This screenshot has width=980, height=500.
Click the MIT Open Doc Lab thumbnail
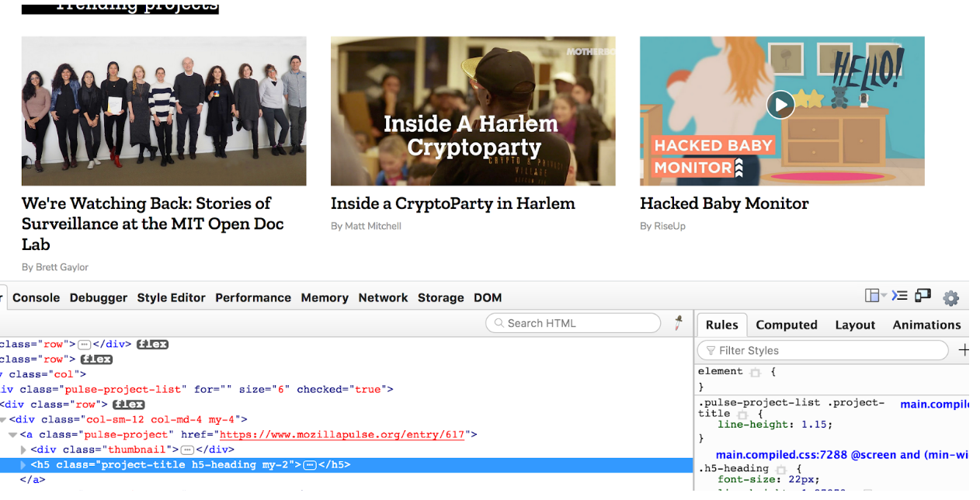[164, 111]
